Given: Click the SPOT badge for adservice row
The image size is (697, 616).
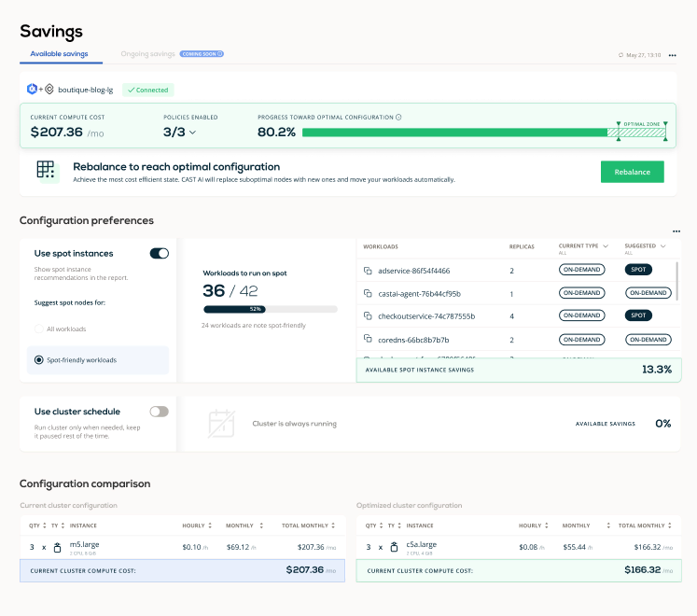Looking at the screenshot, I should (x=638, y=271).
